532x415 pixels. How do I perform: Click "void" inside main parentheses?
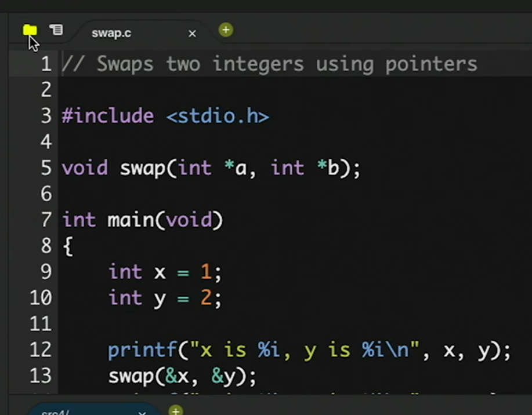tap(189, 220)
